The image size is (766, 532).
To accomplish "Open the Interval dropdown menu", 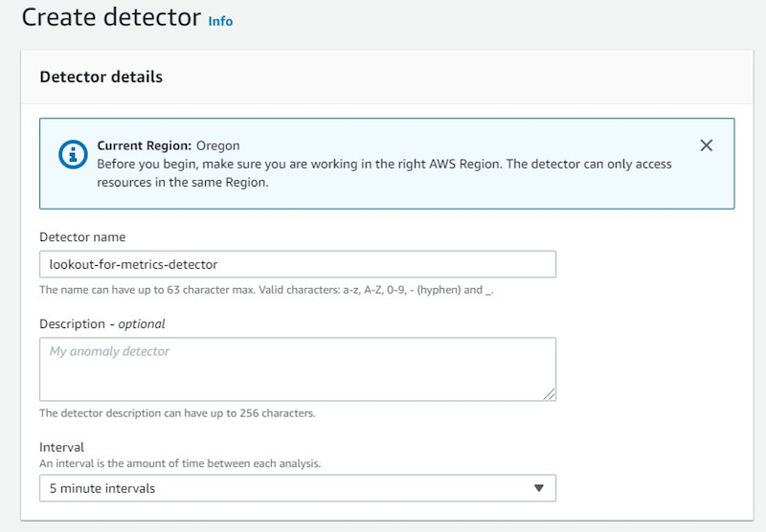I will click(x=297, y=488).
